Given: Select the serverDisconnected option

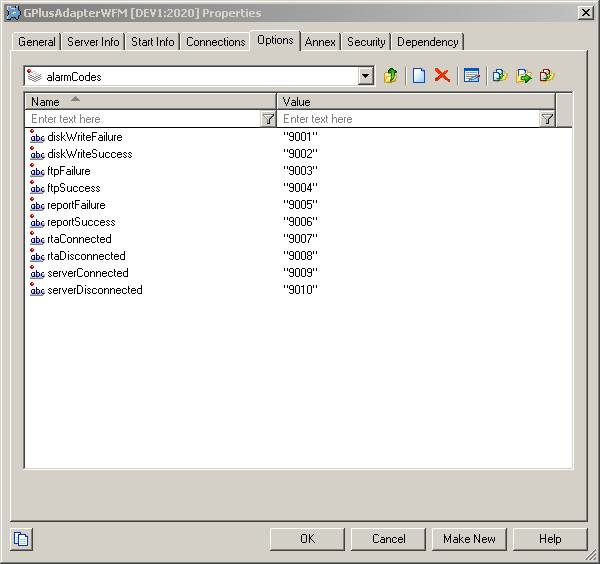Looking at the screenshot, I should 95,290.
